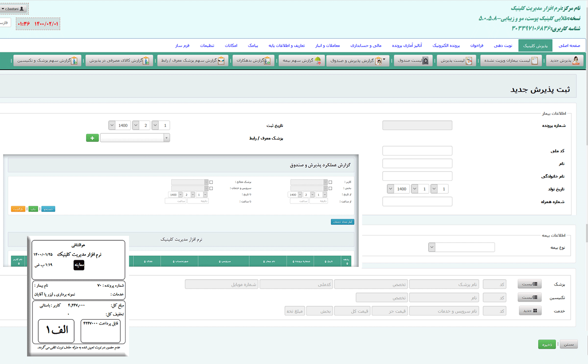Open the registration date day dropdown
588x364 pixels.
[161, 125]
